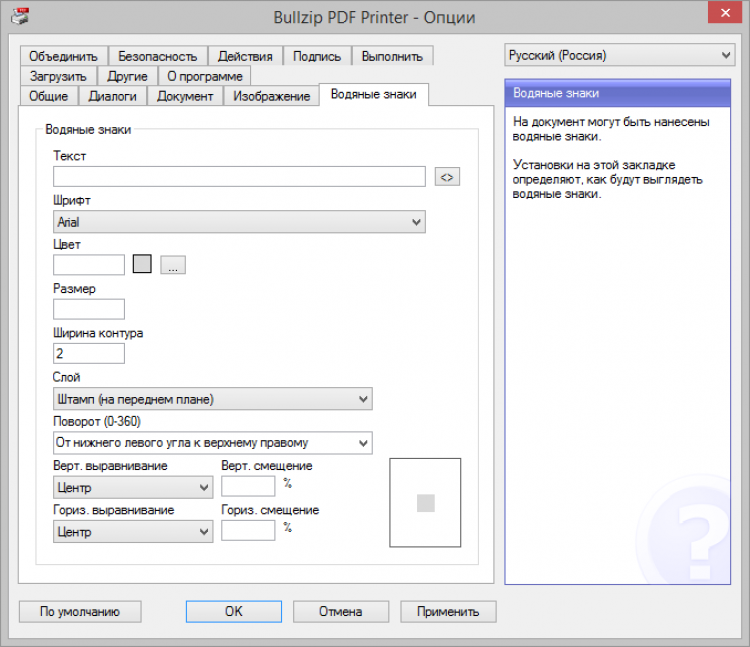Click the Применить button
Image resolution: width=750 pixels, height=647 pixels.
[x=448, y=612]
